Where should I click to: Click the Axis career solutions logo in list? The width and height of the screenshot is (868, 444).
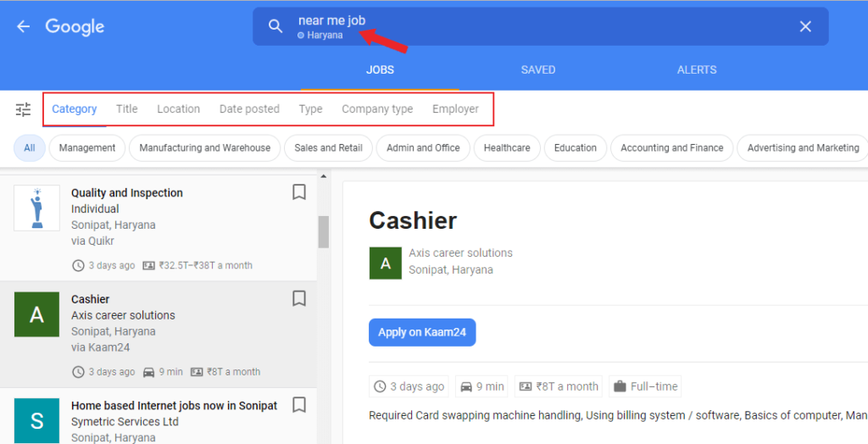point(36,314)
